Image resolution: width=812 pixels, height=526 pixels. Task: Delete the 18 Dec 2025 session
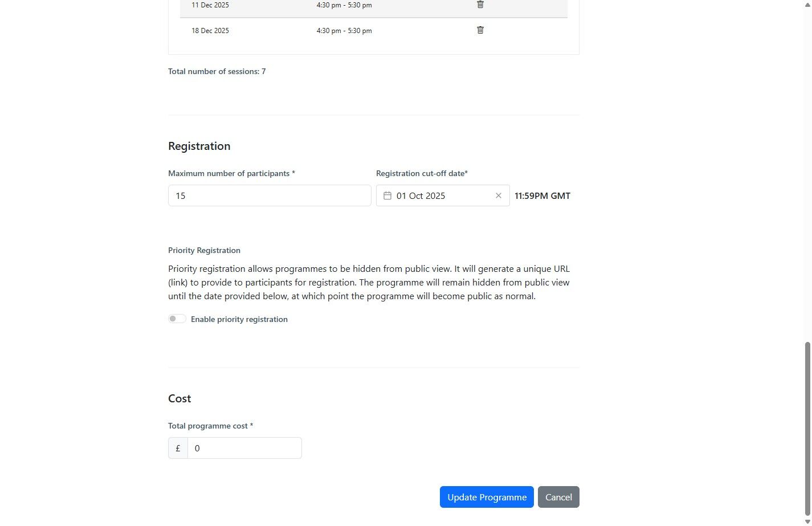(x=480, y=30)
